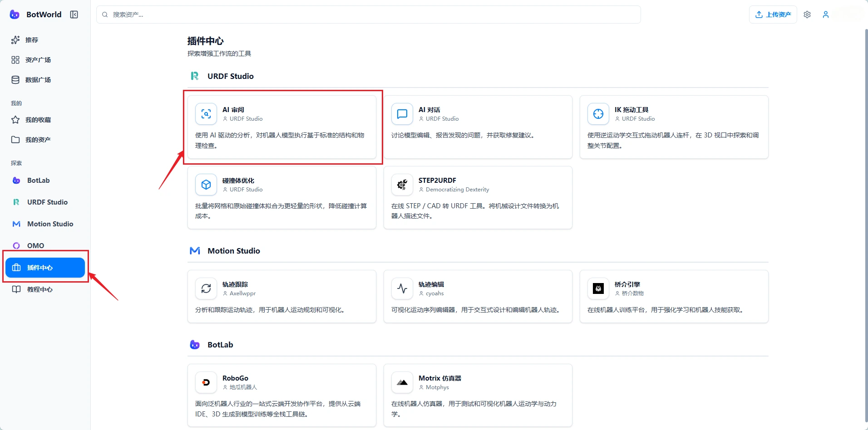Click the Motrix 仿真器 logo icon
Viewport: 868px width, 430px height.
pos(402,382)
